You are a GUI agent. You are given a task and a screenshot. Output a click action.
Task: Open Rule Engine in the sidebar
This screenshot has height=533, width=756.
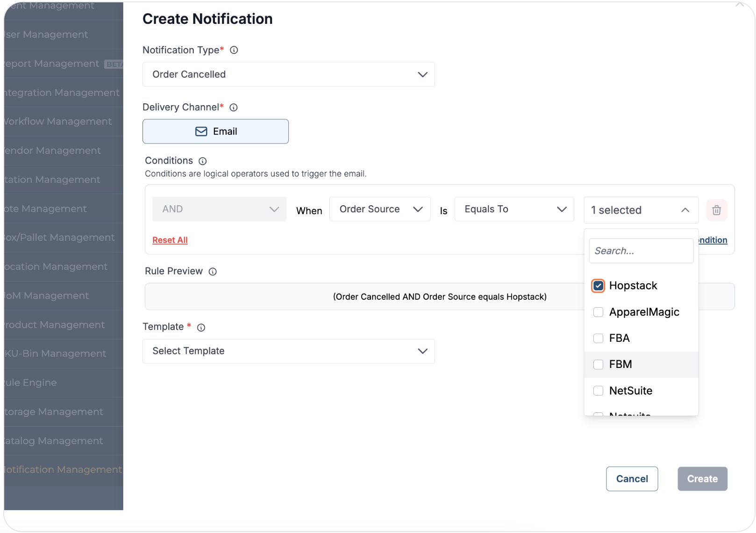pos(31,382)
